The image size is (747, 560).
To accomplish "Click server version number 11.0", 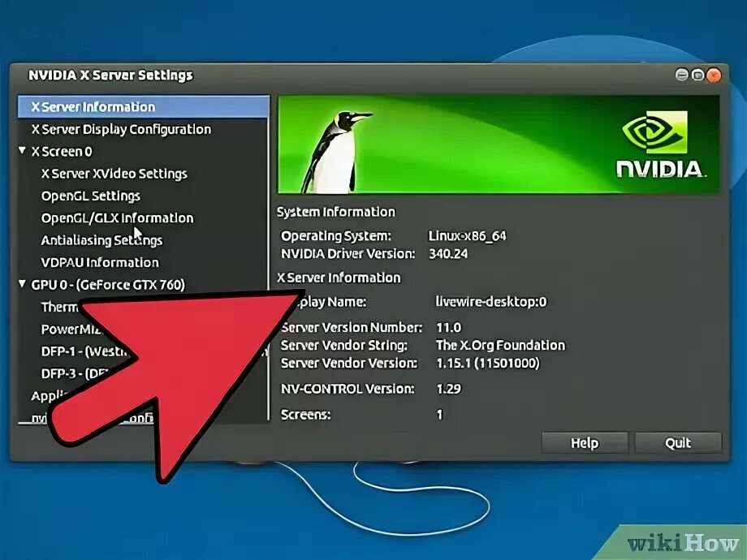I will pyautogui.click(x=449, y=328).
